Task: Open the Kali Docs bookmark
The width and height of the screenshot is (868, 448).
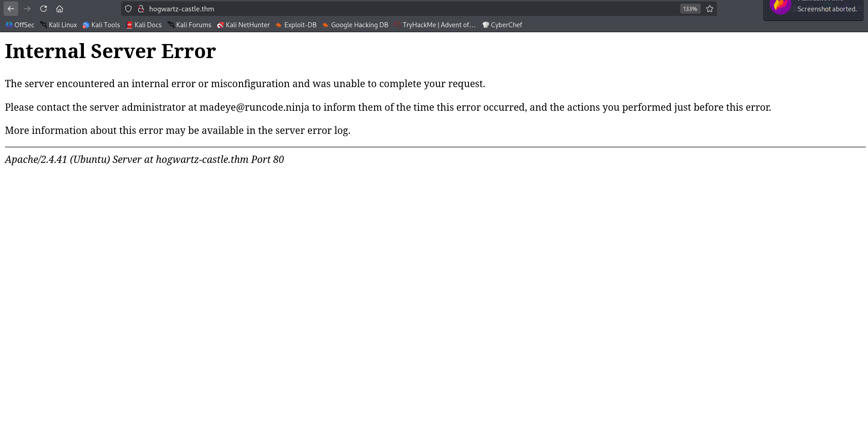Action: (144, 25)
